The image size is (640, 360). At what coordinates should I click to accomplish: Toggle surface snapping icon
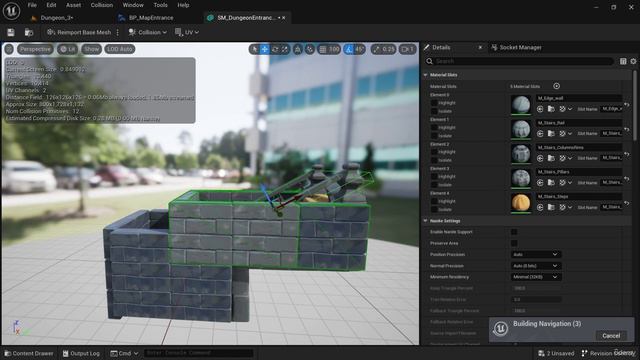tap(310, 49)
